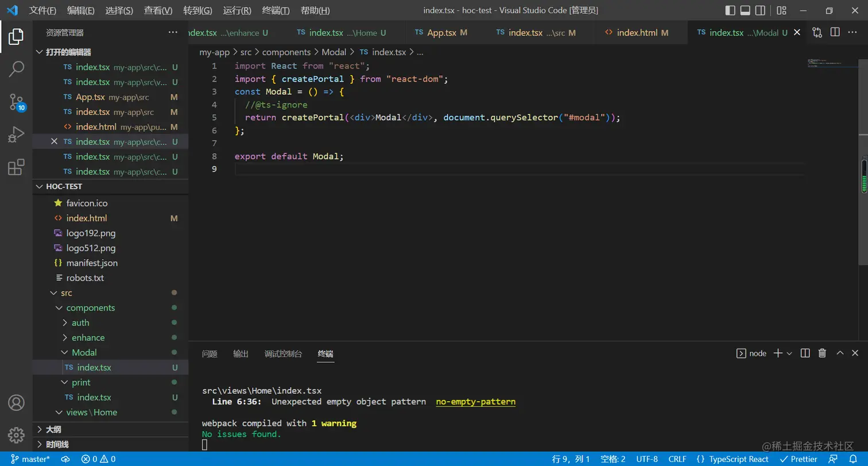The width and height of the screenshot is (868, 466).
Task: Click components in the breadcrumb path
Action: click(286, 52)
